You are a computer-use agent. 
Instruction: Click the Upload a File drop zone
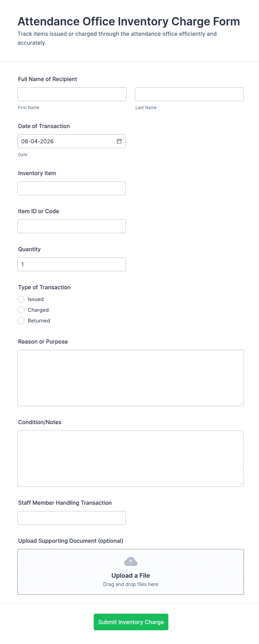(131, 572)
